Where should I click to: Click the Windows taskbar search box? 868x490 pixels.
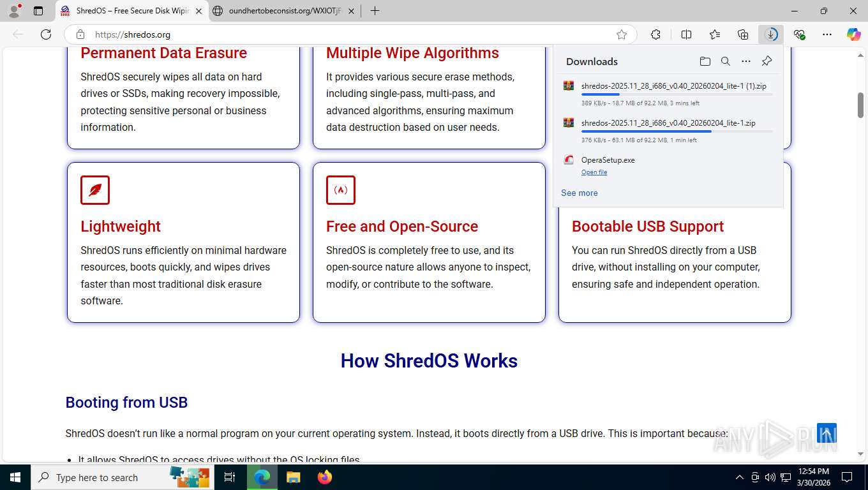(121, 477)
